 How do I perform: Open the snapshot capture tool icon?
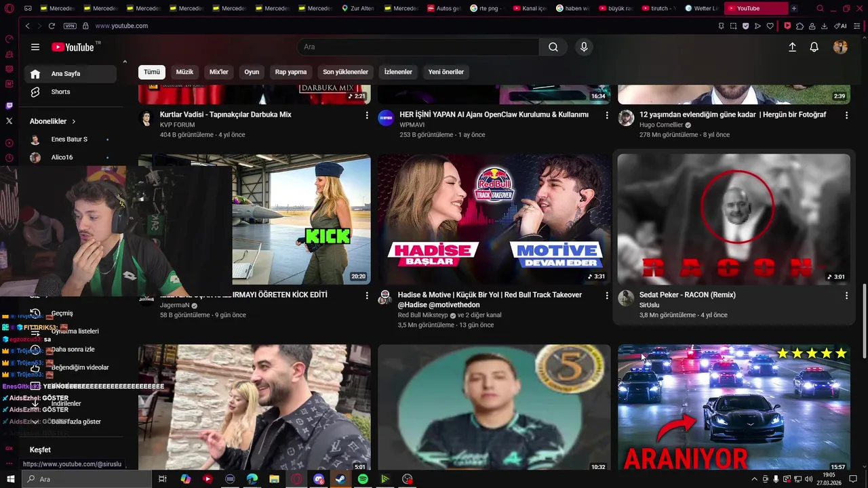click(x=733, y=26)
